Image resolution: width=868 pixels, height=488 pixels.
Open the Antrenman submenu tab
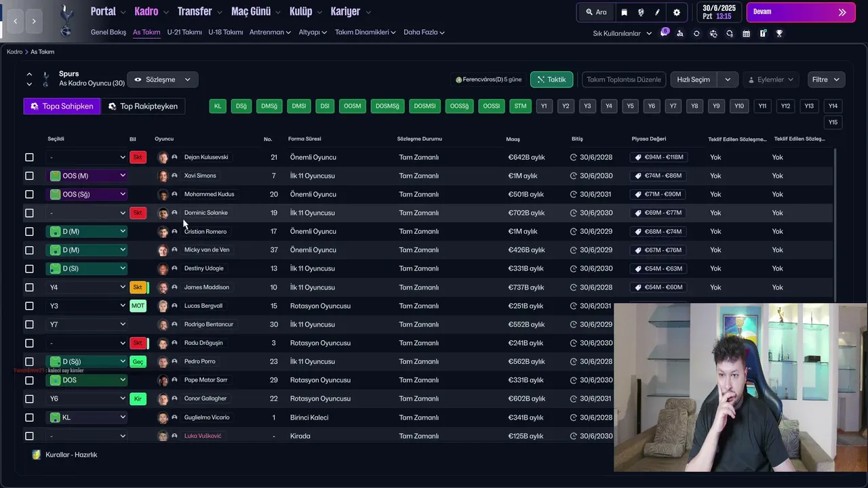pyautogui.click(x=270, y=32)
